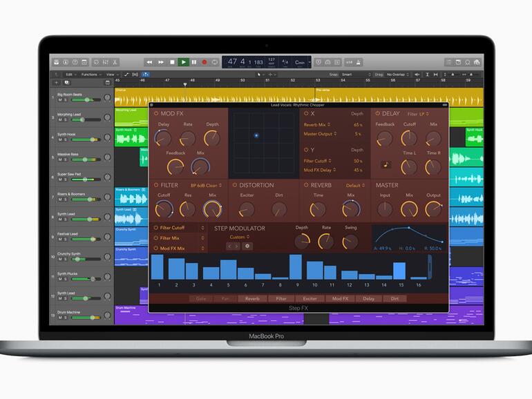This screenshot has width=532, height=399.
Task: Open the Edit menu in tracks area
Action: (71, 75)
